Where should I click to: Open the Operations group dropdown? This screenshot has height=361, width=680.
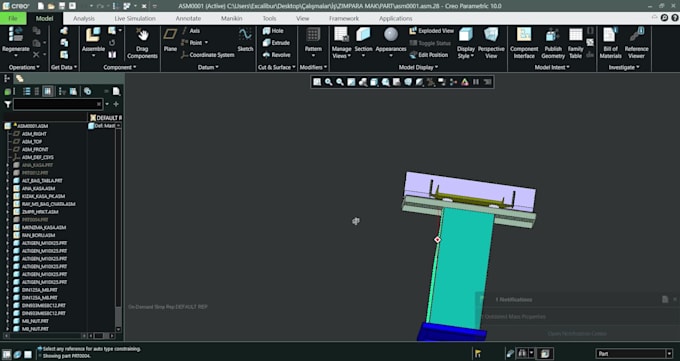[24, 67]
